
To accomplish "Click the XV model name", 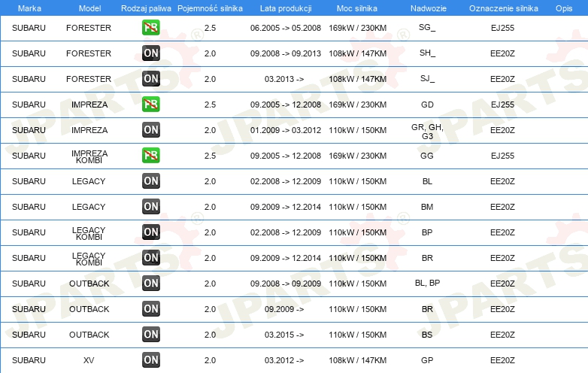I will point(89,360).
